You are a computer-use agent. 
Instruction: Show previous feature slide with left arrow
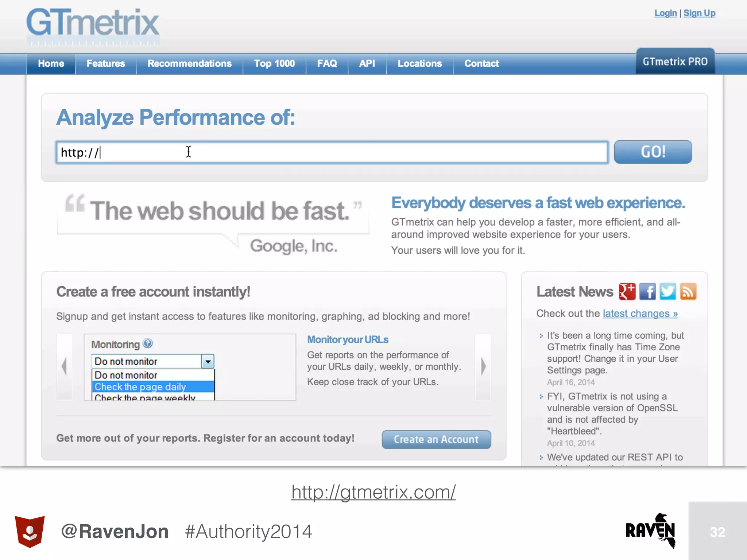click(65, 366)
